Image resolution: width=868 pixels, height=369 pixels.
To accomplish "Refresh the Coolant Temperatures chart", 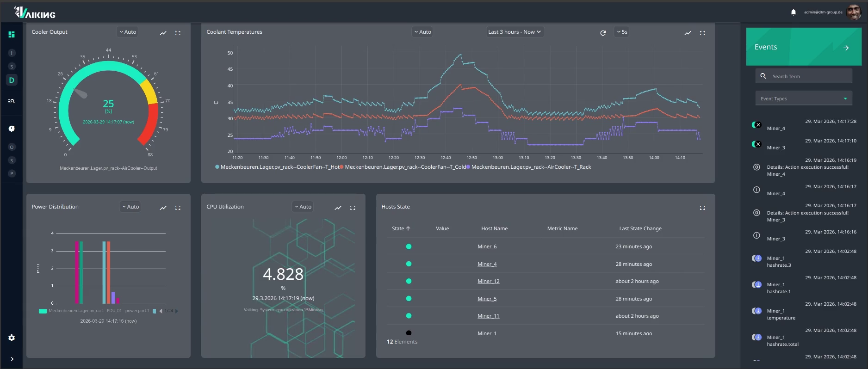I will pos(603,33).
